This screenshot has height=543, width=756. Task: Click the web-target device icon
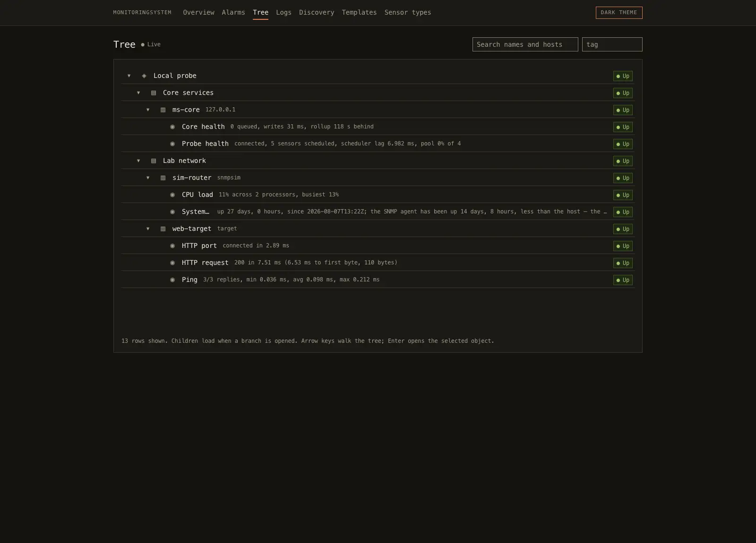click(163, 229)
